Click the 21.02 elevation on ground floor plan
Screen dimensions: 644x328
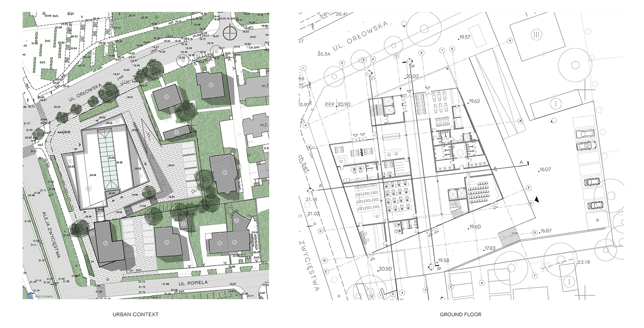click(313, 214)
